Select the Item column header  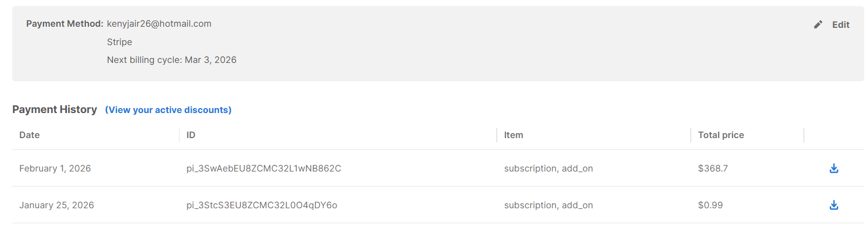pyautogui.click(x=513, y=135)
